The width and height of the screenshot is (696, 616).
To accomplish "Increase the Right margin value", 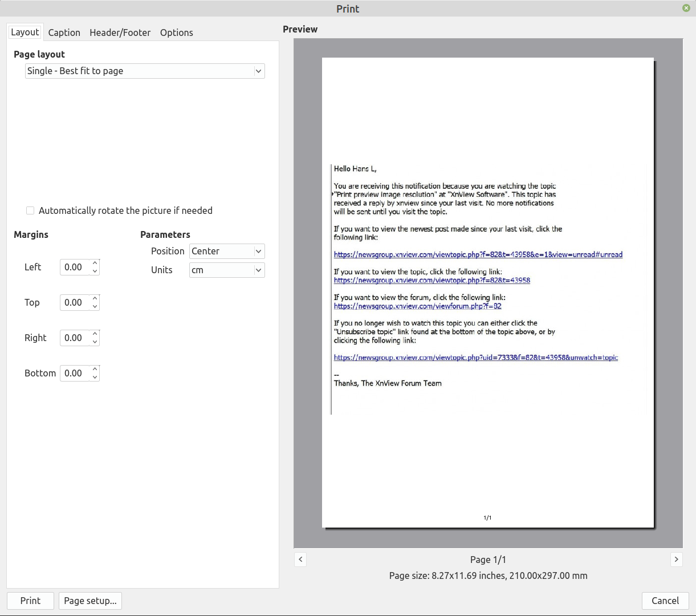I will (95, 334).
